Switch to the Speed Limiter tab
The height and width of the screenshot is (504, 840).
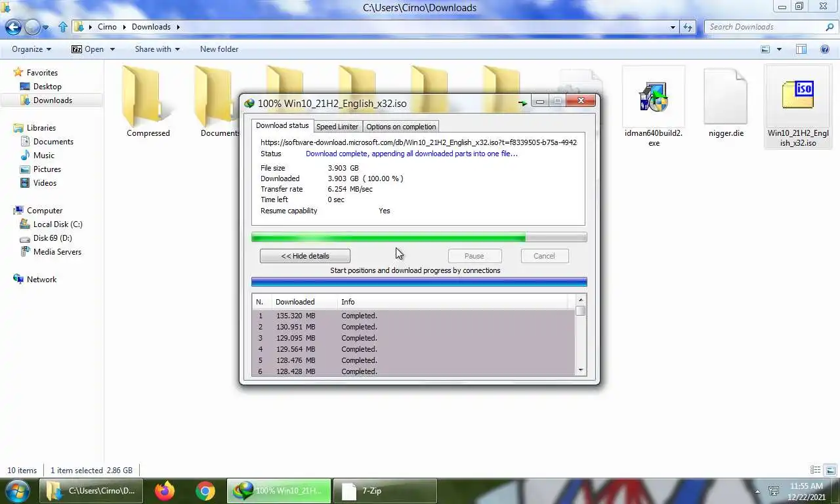click(x=337, y=127)
